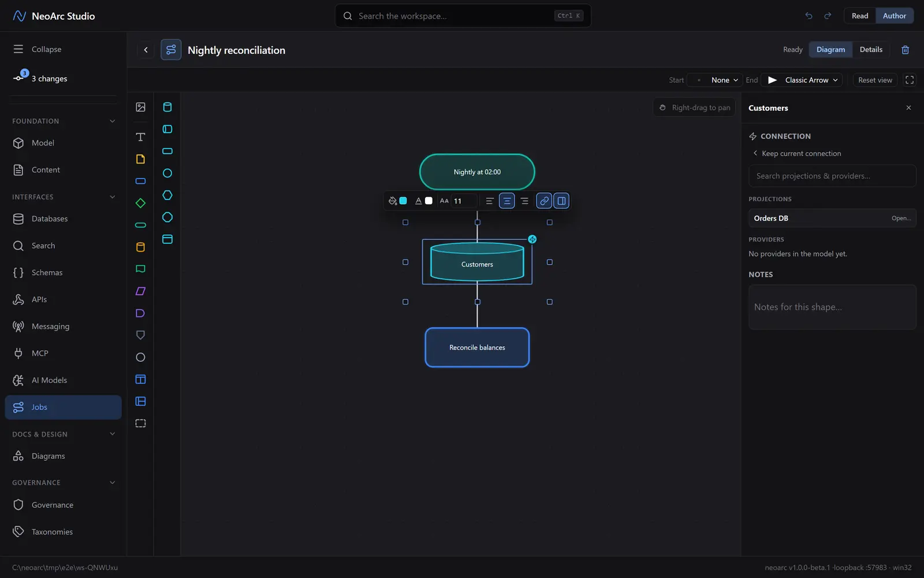Open Databases in sidebar
This screenshot has height=578, width=924.
[64, 218]
